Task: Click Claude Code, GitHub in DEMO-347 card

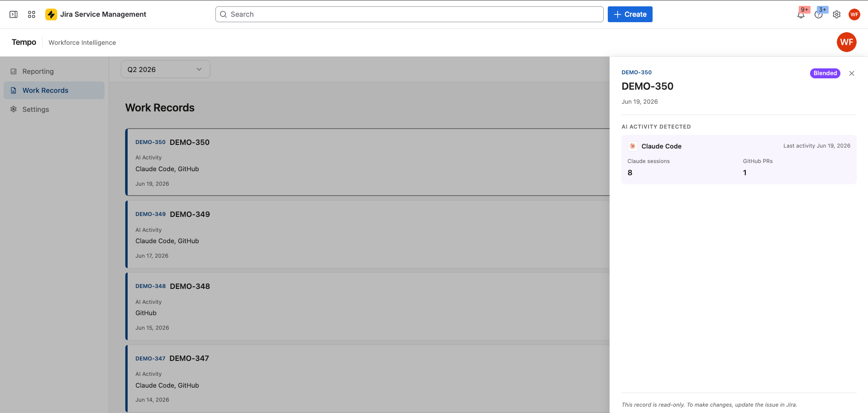Action: (167, 385)
